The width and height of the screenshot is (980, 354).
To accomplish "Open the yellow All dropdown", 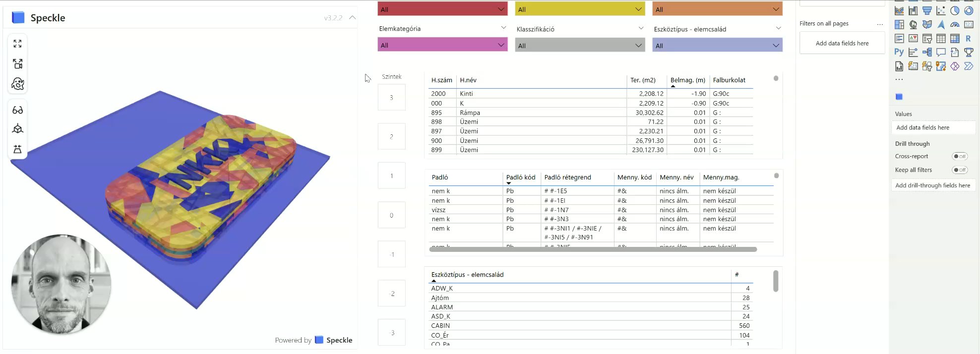I will tap(580, 9).
